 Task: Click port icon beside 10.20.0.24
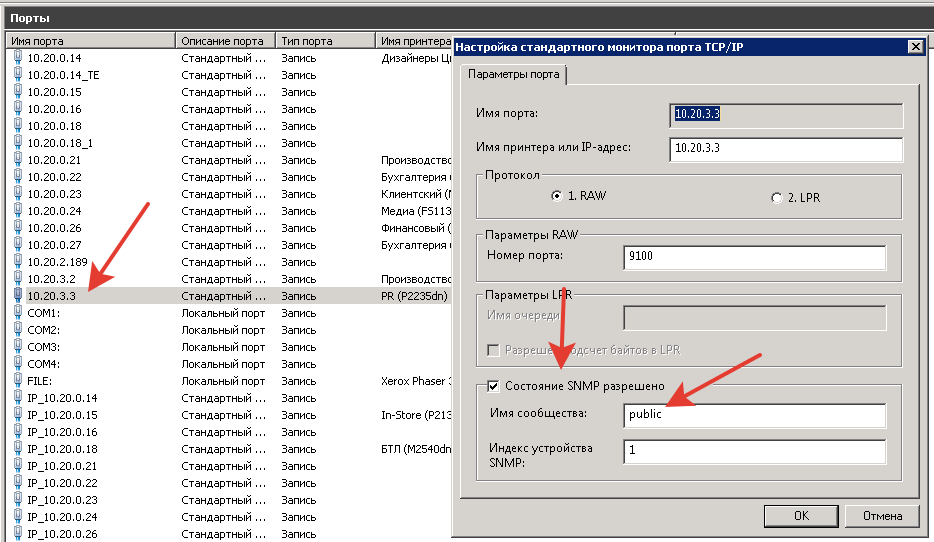[18, 211]
